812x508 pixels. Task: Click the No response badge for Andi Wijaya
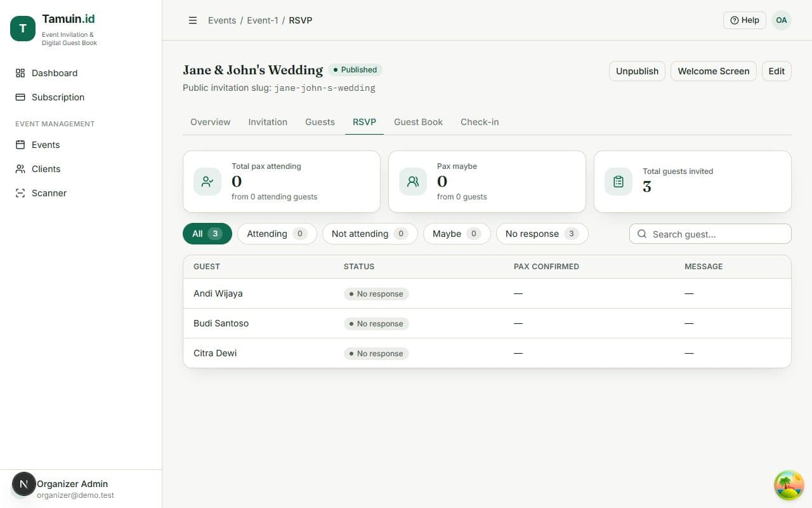[x=376, y=294]
